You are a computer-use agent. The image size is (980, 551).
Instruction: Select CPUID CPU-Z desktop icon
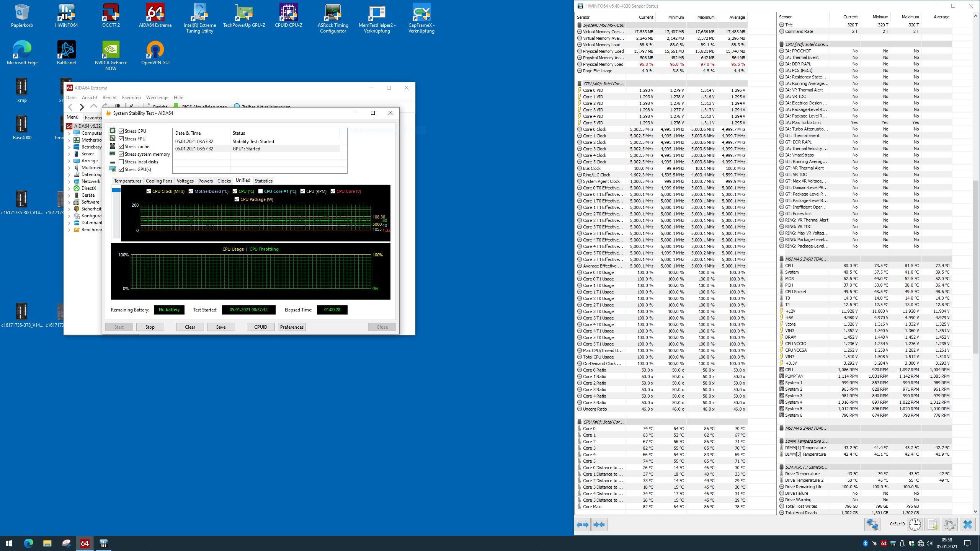pyautogui.click(x=288, y=15)
